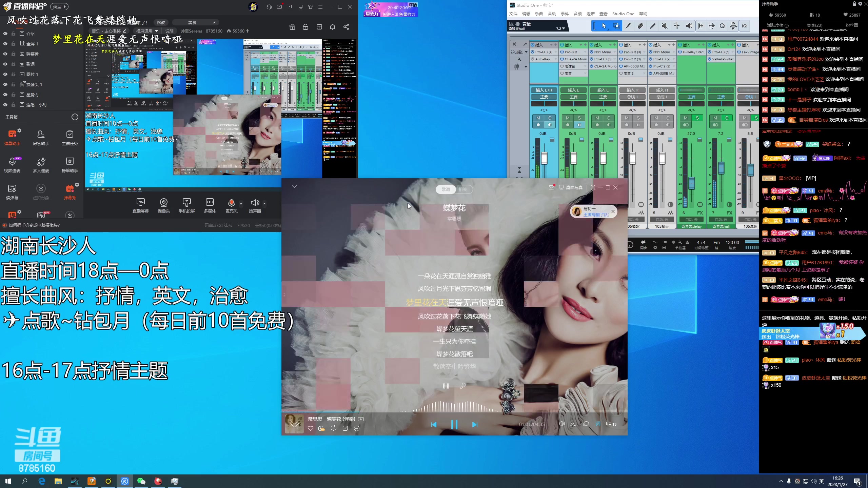Skip to next song in music player

click(475, 425)
